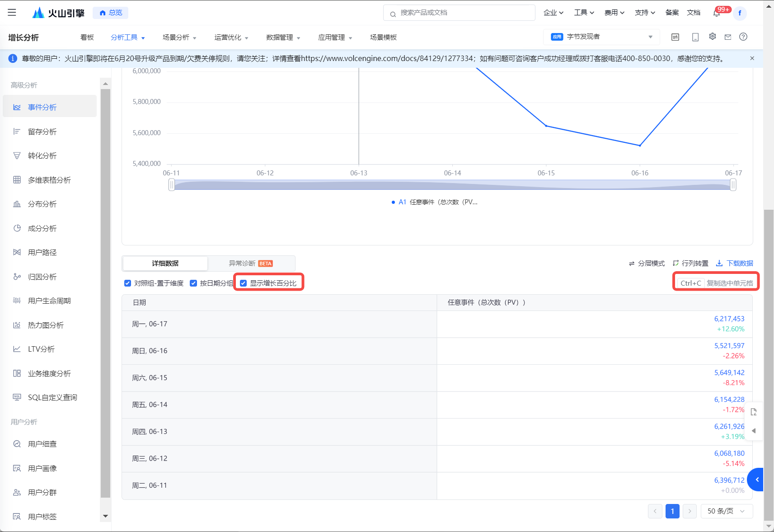
Task: Expand the blue floating side panel button
Action: [x=755, y=480]
